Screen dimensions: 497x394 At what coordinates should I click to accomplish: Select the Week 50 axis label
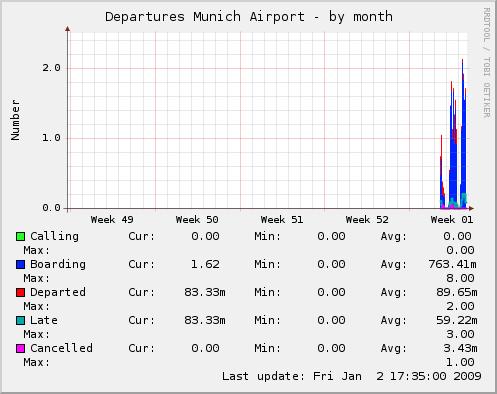click(x=197, y=220)
